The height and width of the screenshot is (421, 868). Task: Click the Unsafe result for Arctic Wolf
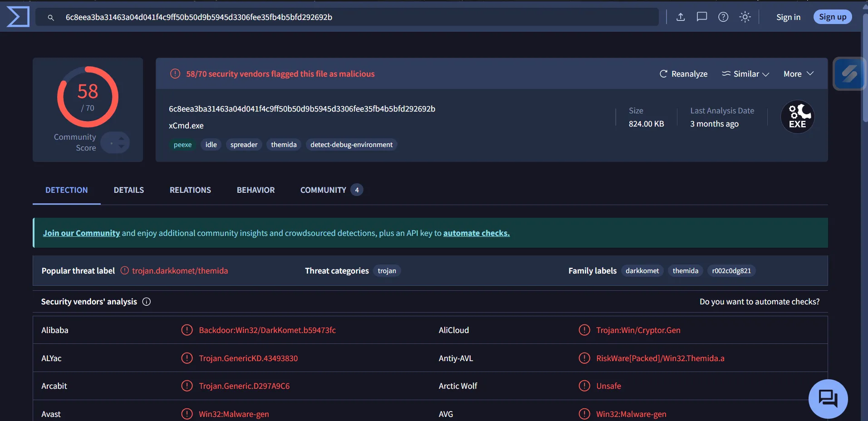click(608, 386)
